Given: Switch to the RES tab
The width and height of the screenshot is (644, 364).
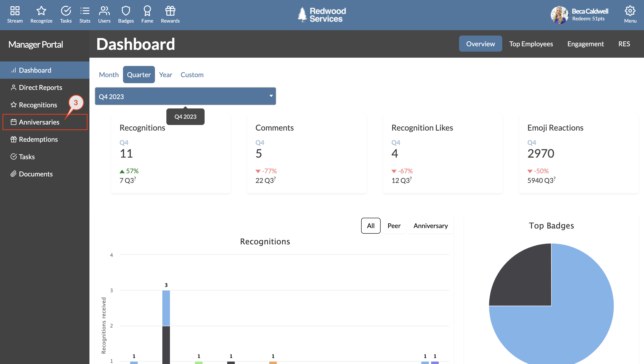Looking at the screenshot, I should pyautogui.click(x=624, y=44).
